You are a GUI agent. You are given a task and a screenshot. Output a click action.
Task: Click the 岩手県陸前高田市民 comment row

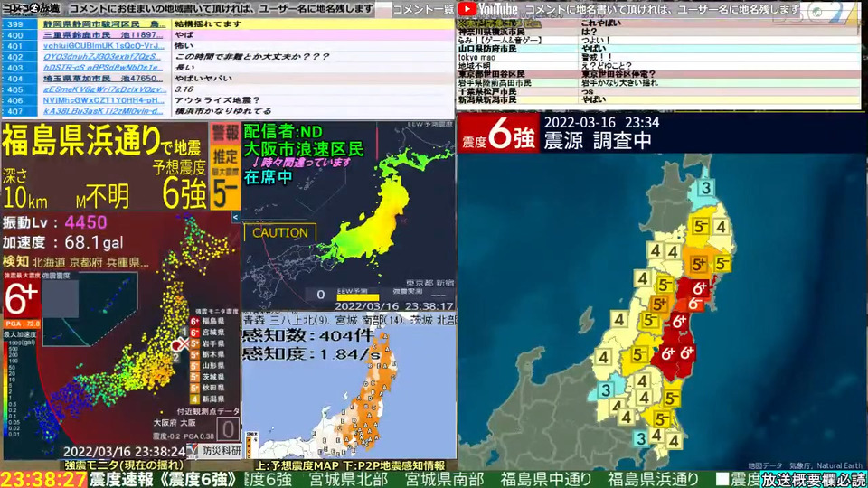click(657, 83)
